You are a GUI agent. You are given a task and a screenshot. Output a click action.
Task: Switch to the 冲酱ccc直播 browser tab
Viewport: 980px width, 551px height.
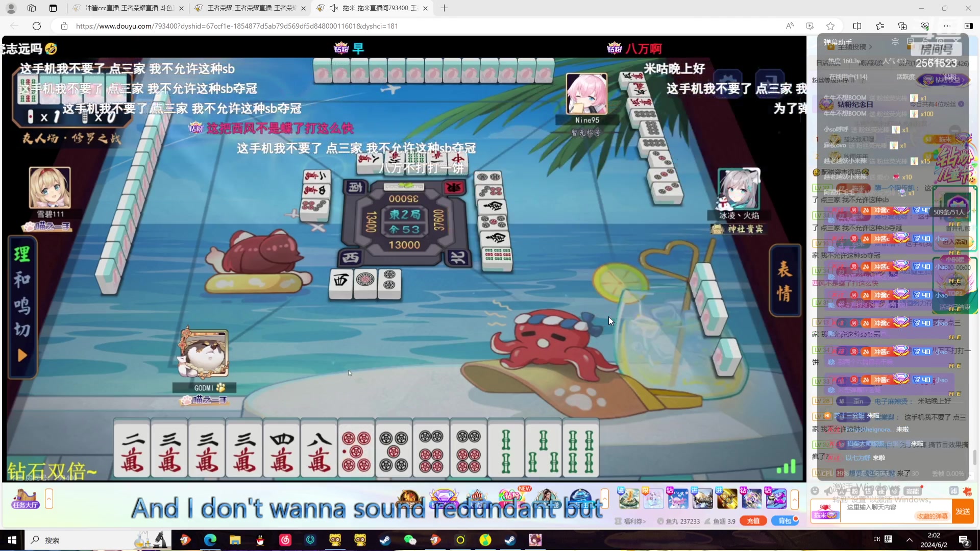[x=129, y=8]
